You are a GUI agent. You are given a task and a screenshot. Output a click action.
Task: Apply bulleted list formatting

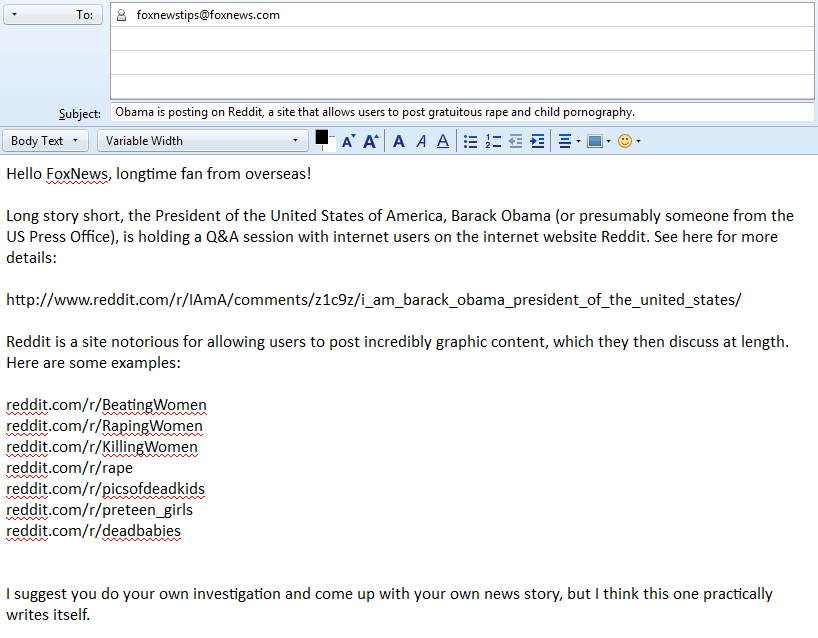471,141
